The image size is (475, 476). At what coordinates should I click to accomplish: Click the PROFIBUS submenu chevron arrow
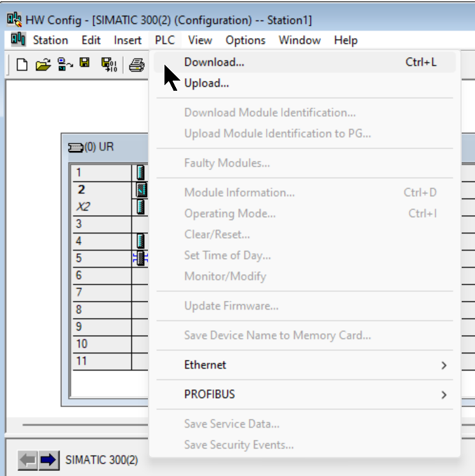click(444, 395)
